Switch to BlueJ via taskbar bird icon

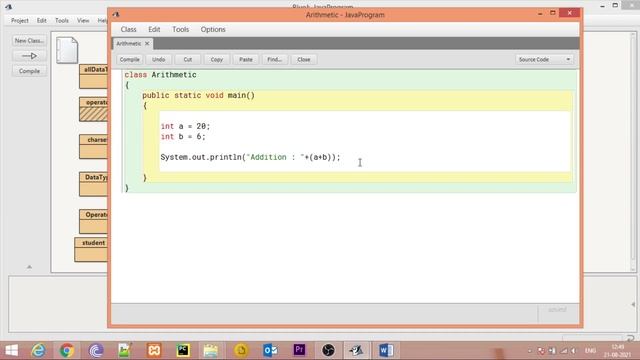(357, 350)
